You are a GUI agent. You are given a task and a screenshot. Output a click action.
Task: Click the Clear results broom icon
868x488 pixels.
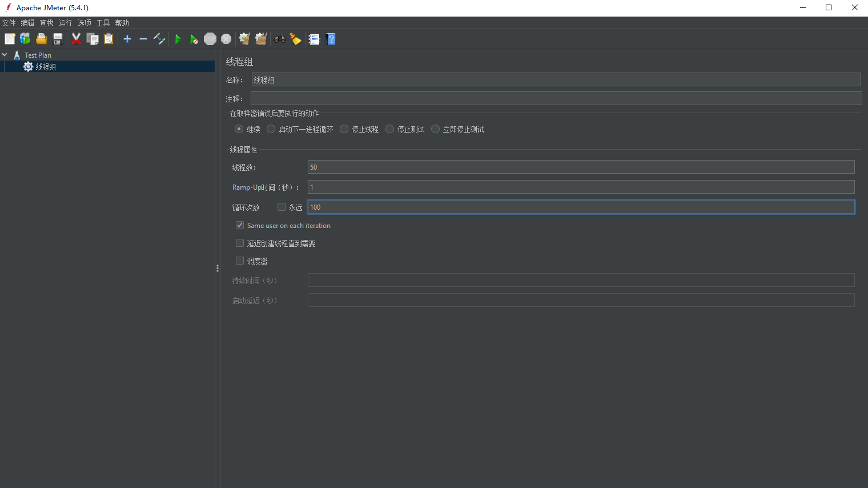[244, 39]
